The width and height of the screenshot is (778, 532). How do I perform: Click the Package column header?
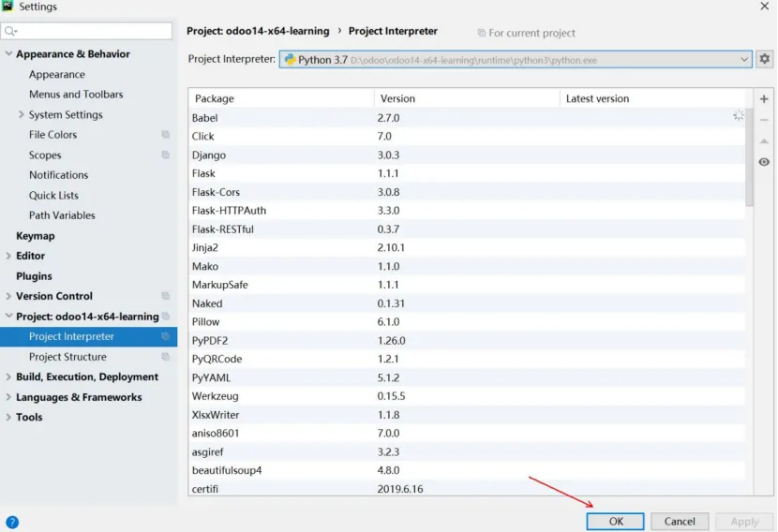tap(281, 98)
